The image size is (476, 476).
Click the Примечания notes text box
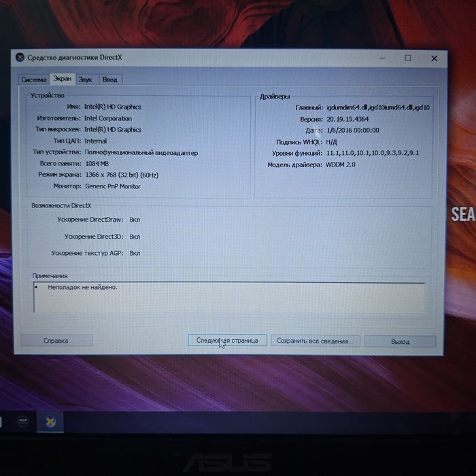(230, 298)
